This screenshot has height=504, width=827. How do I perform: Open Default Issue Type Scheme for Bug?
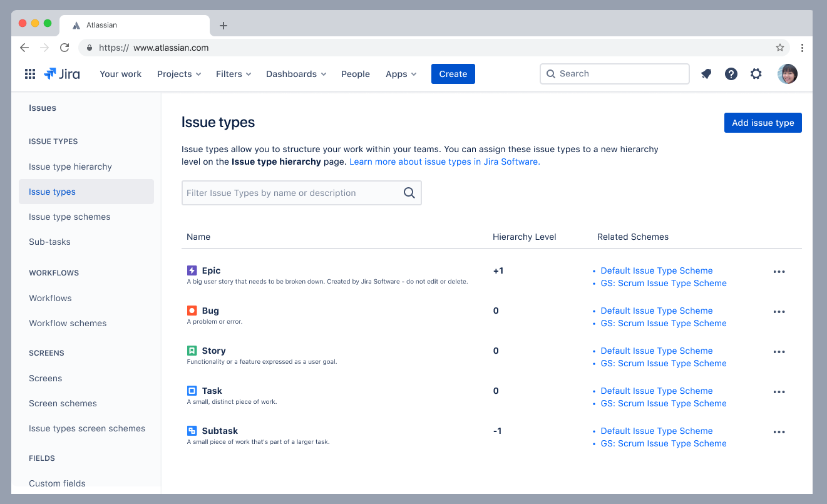tap(656, 310)
